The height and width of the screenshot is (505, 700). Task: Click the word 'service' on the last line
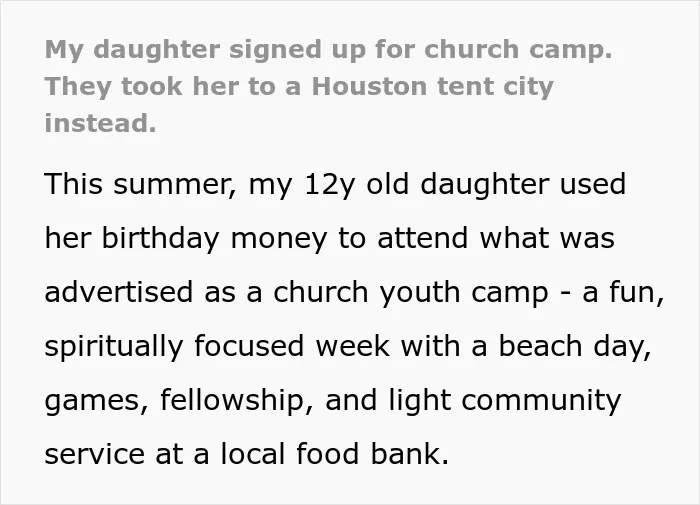(95, 455)
